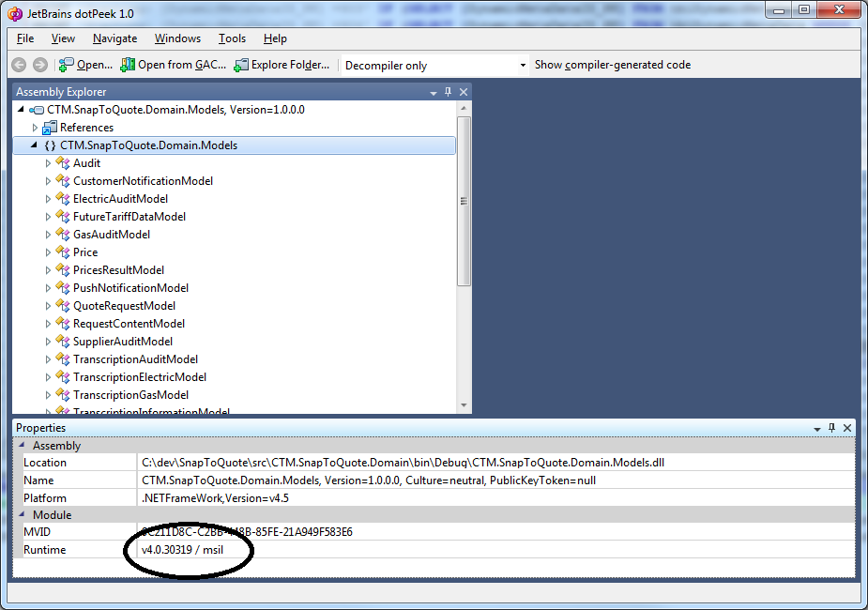
Task: Click the class icon next to PricesResultModel
Action: coord(63,270)
